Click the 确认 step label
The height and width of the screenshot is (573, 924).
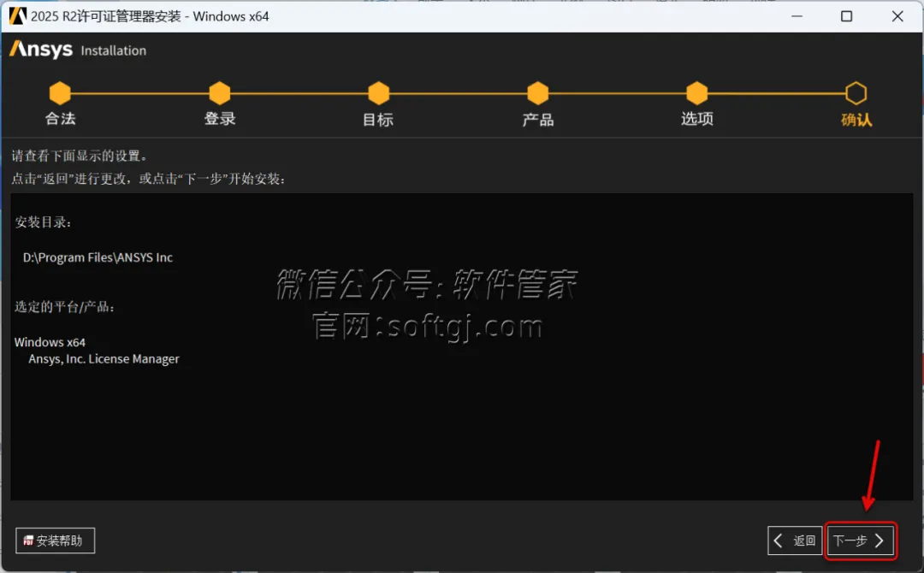(856, 120)
